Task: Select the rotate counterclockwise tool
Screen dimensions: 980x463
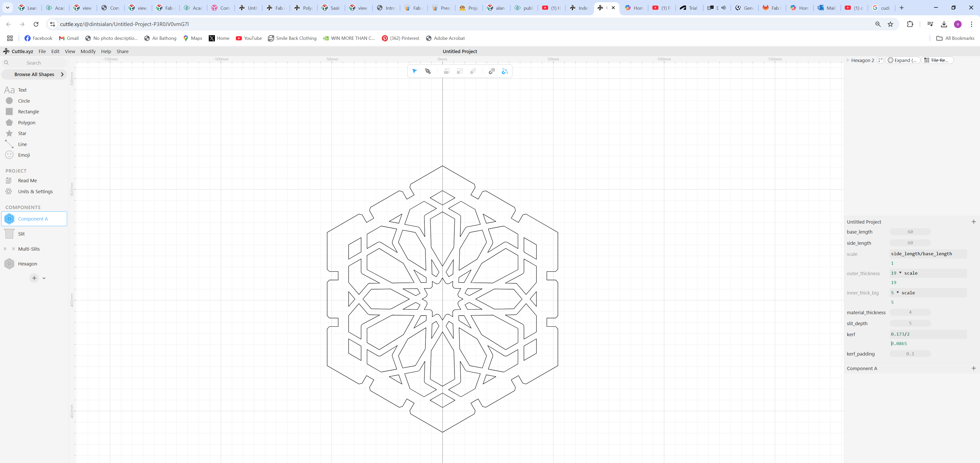Action: coord(447,71)
